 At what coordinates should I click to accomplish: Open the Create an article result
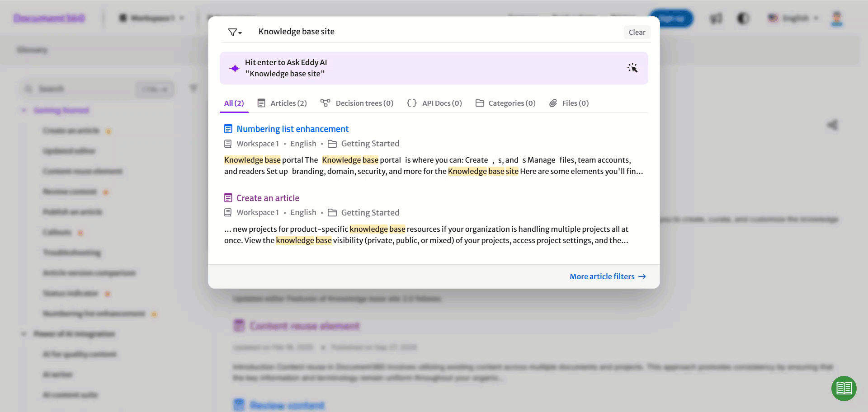[x=268, y=198]
